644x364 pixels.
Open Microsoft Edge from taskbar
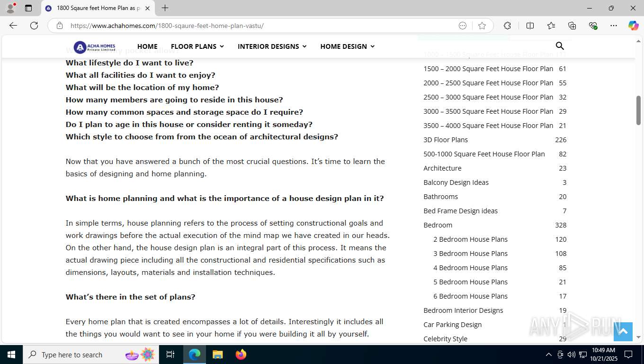[195, 355]
